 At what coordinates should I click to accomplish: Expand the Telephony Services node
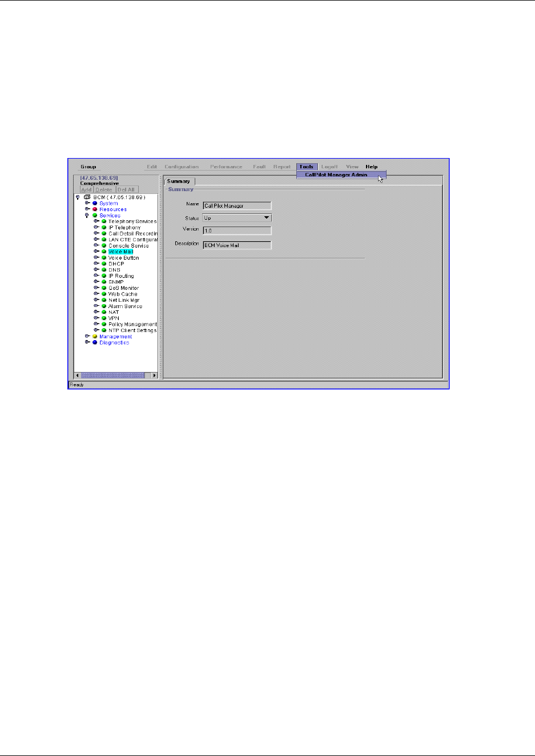[96, 221]
